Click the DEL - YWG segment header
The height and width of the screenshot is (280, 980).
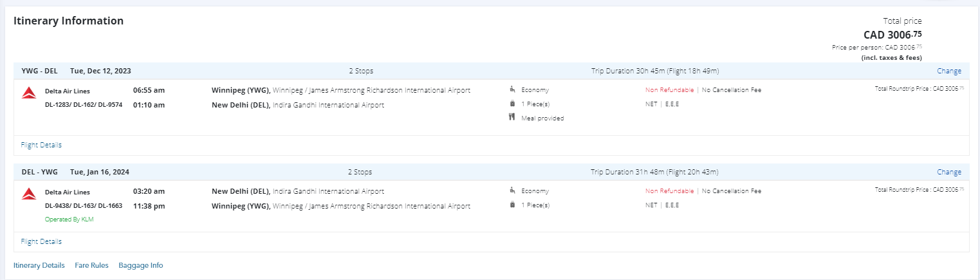click(x=39, y=172)
